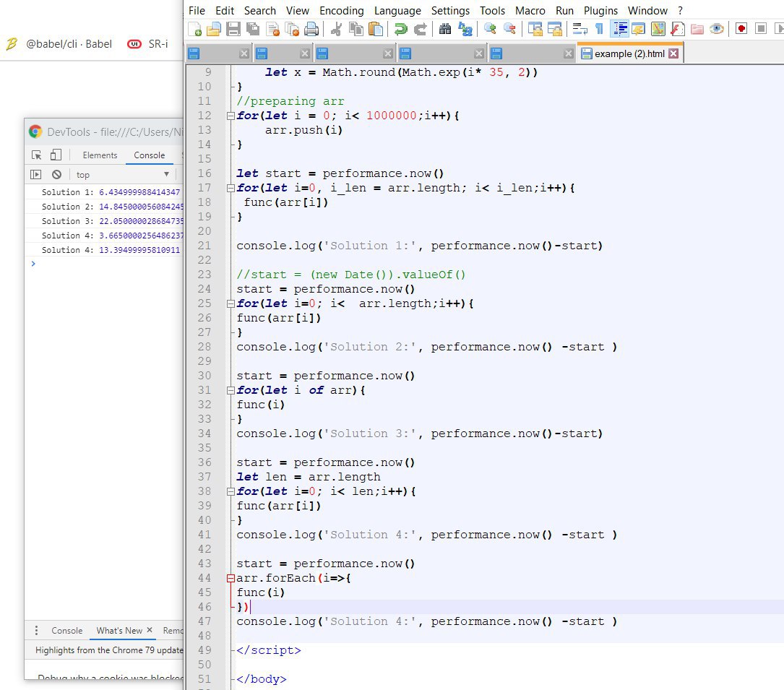Open the Encoding menu
This screenshot has width=784, height=690.
(342, 11)
